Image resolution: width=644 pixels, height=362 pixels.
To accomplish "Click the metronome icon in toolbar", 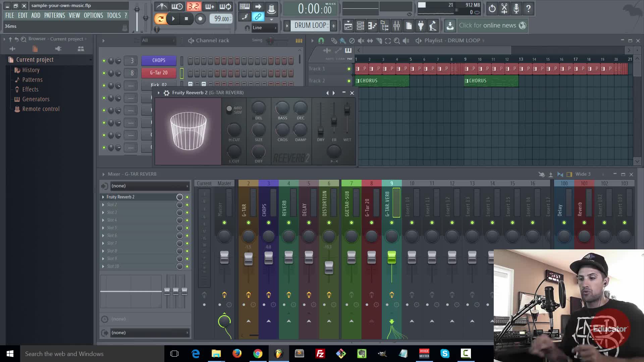I will (162, 6).
